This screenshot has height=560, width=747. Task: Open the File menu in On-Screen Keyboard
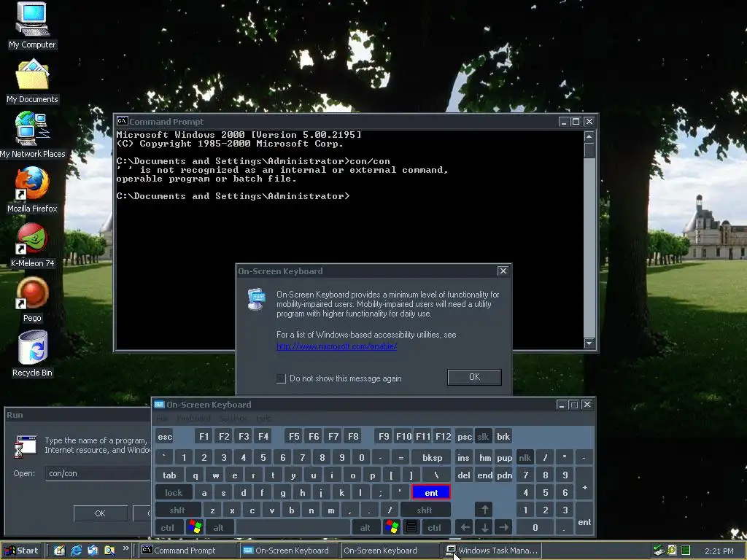pos(162,419)
